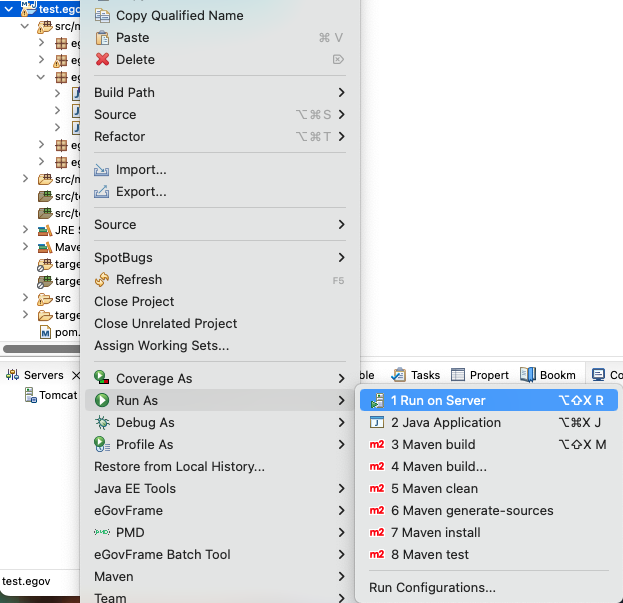The height and width of the screenshot is (603, 623).
Task: Open the SpotBugs submenu arrow
Action: (341, 257)
